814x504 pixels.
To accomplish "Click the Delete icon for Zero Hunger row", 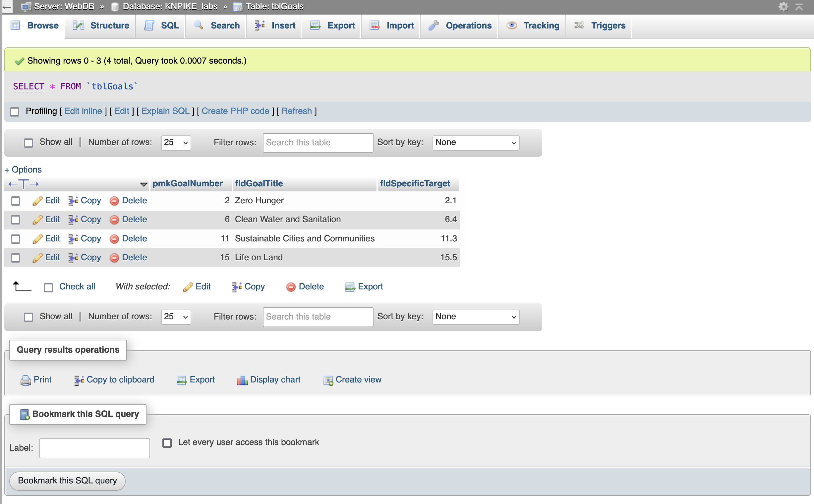I will coord(114,201).
